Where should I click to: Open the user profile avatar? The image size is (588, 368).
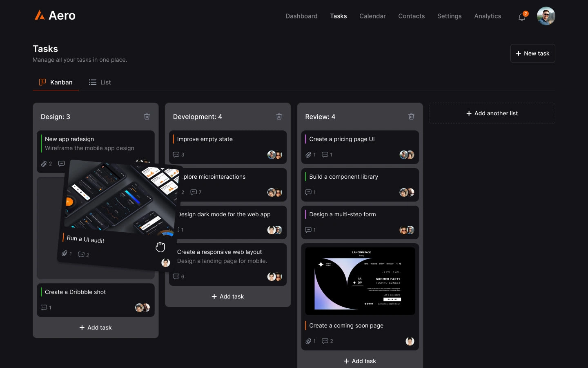tap(546, 16)
